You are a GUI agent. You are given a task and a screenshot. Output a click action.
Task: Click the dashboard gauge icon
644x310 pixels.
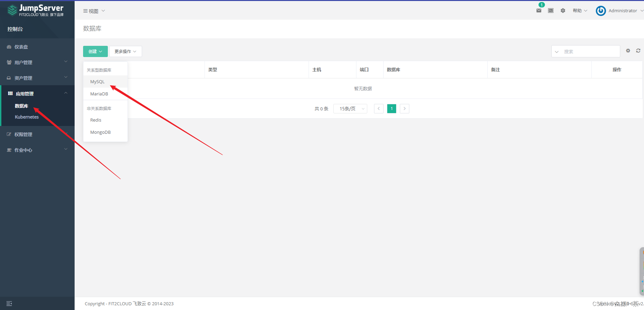click(x=9, y=47)
